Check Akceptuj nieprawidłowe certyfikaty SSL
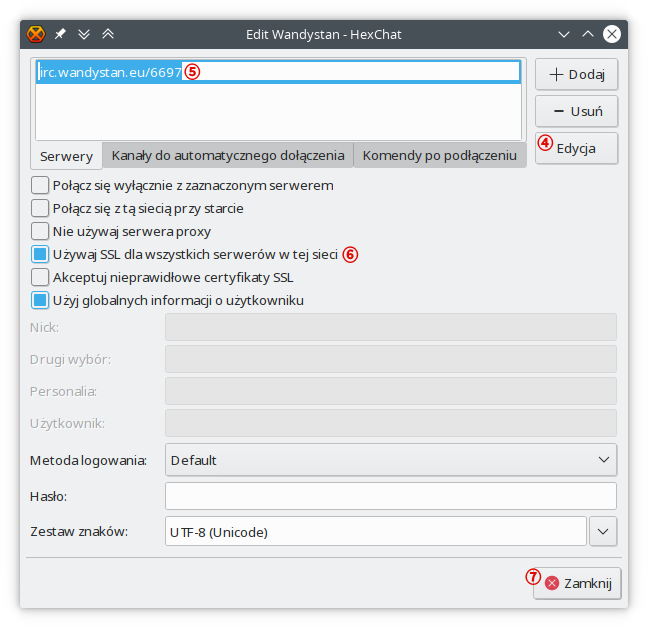Viewport: 648px width, 628px height. pyautogui.click(x=40, y=277)
